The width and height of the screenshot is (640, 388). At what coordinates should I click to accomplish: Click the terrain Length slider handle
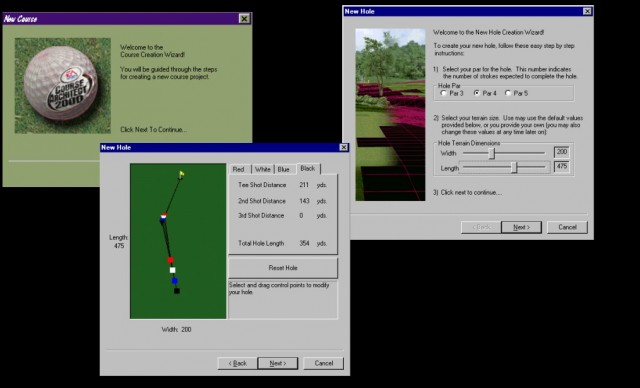point(514,167)
